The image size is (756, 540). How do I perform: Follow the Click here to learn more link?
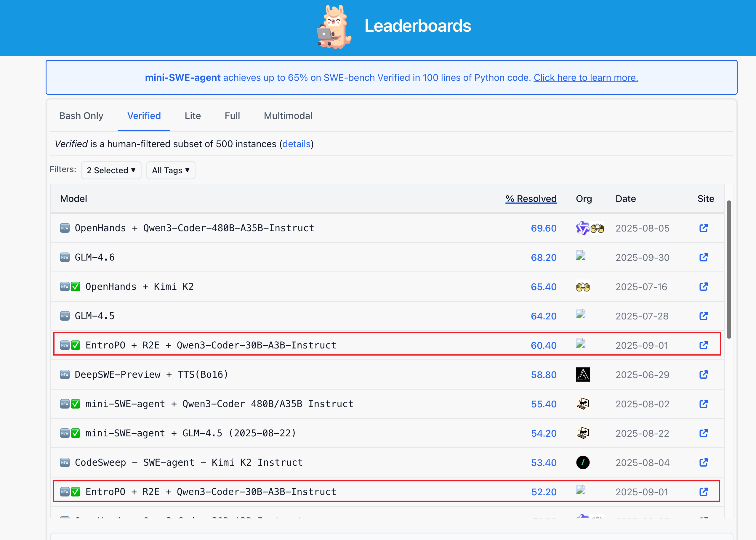(x=586, y=78)
